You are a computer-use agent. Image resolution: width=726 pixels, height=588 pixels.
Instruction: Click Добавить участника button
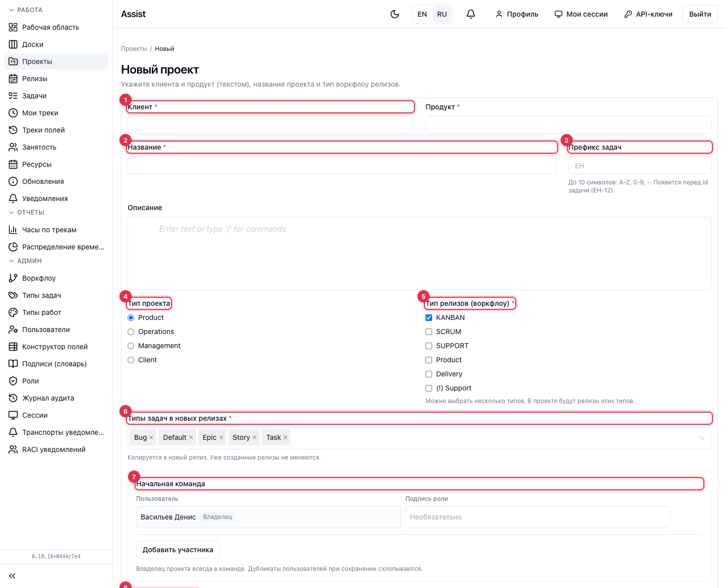(x=178, y=550)
